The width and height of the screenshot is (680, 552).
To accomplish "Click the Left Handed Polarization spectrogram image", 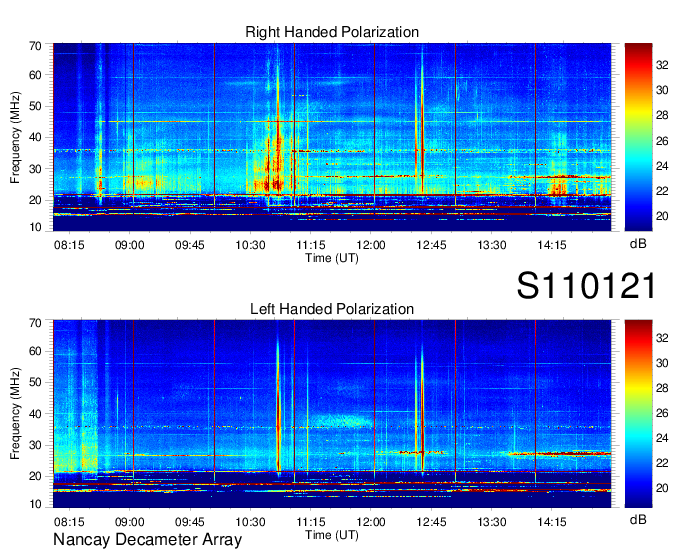I will 332,414.
